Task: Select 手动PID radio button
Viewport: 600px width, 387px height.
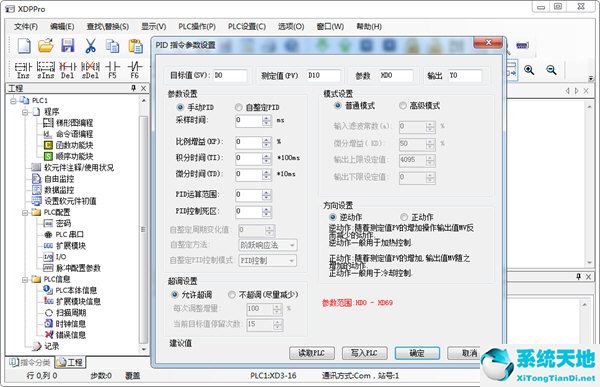Action: 180,107
